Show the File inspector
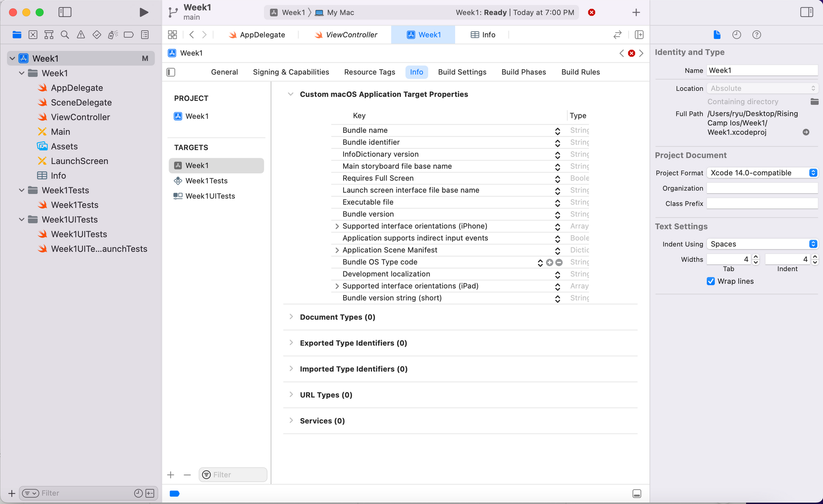The width and height of the screenshot is (823, 504). point(717,35)
